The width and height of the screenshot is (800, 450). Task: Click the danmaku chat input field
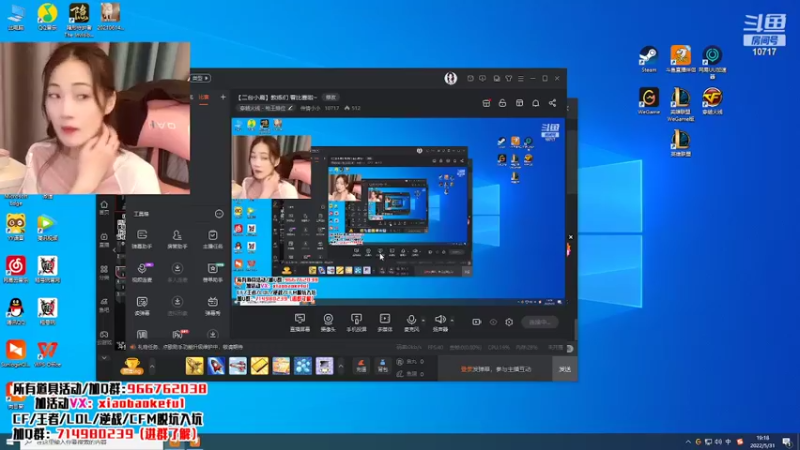click(x=495, y=369)
